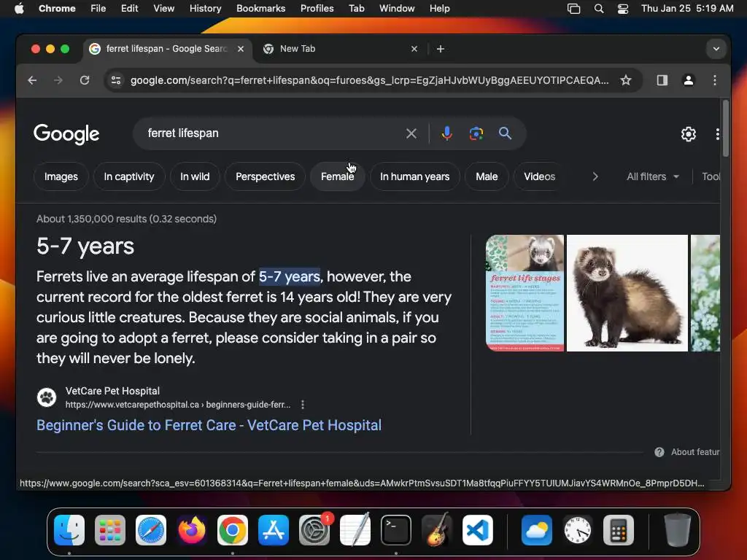Select the Images filter chip

[61, 176]
